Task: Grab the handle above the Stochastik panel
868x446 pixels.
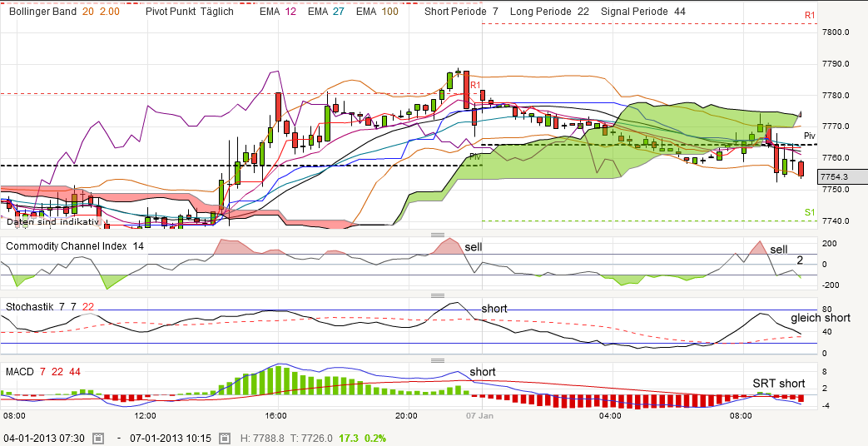Action: click(438, 296)
